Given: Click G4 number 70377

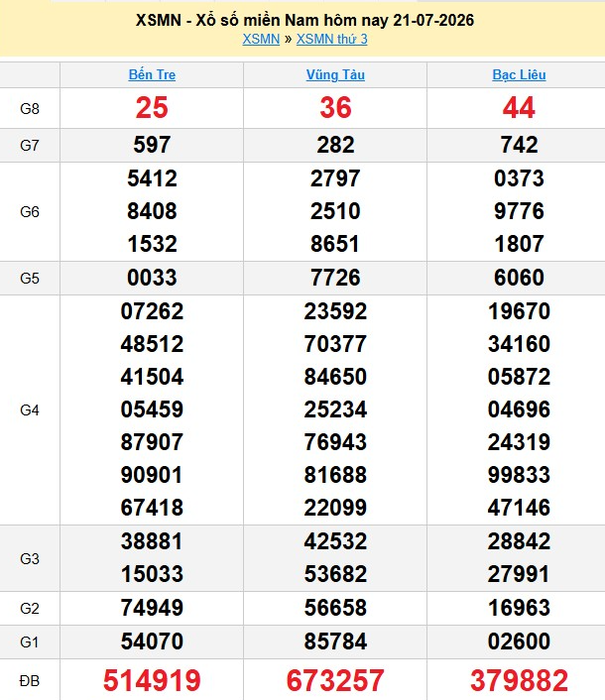Looking at the screenshot, I should [x=335, y=344].
